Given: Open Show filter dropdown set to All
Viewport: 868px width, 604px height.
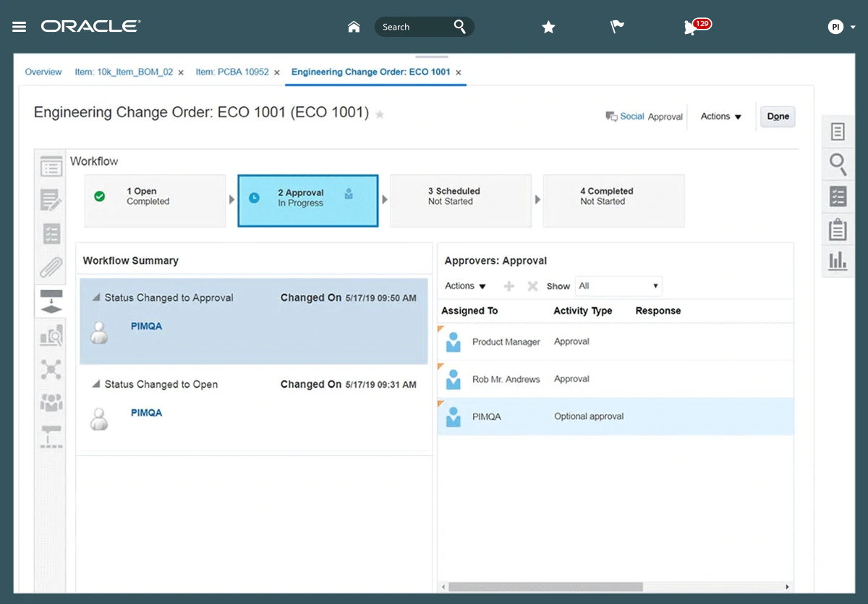Looking at the screenshot, I should coord(618,286).
